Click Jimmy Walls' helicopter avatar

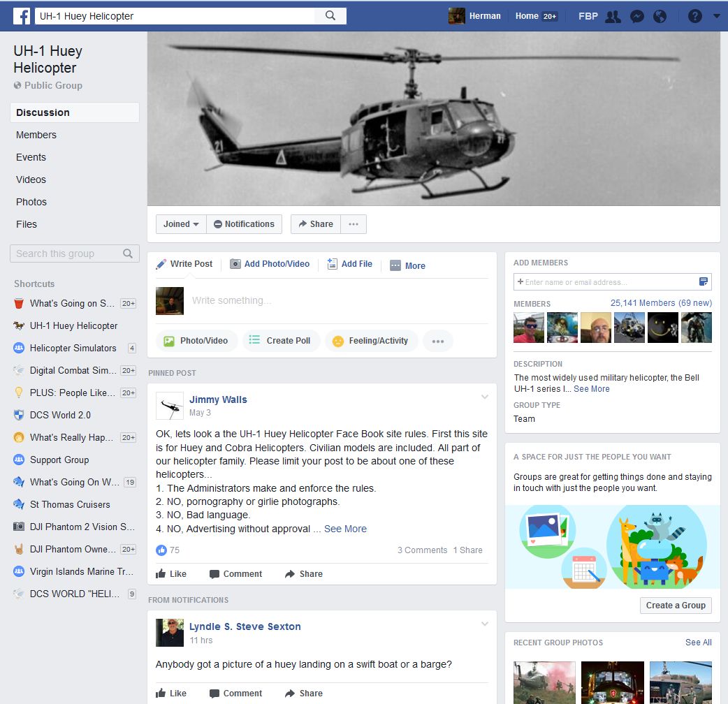pos(170,406)
